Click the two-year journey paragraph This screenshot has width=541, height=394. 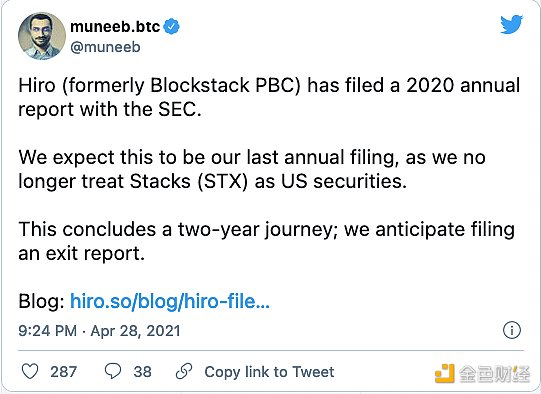(x=267, y=242)
